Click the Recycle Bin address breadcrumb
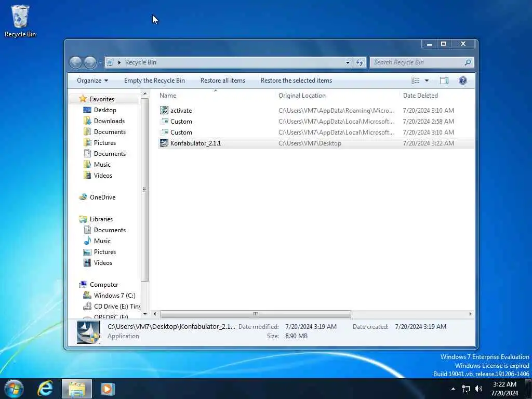The height and width of the screenshot is (399, 532). [x=140, y=62]
